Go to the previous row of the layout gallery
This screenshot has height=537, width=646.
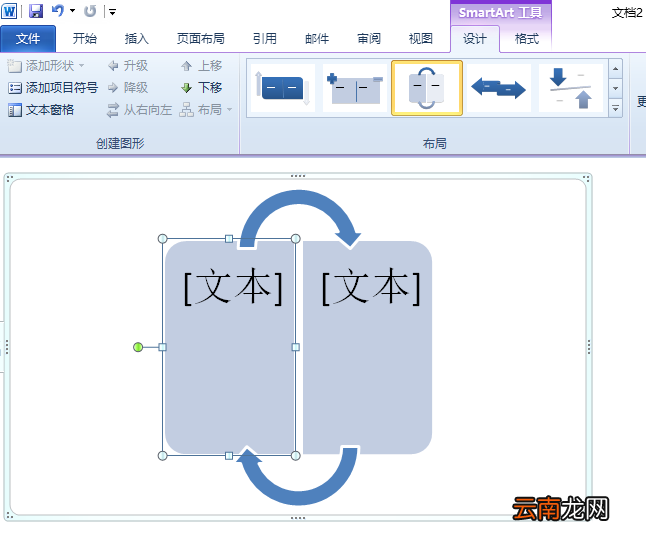[615, 69]
